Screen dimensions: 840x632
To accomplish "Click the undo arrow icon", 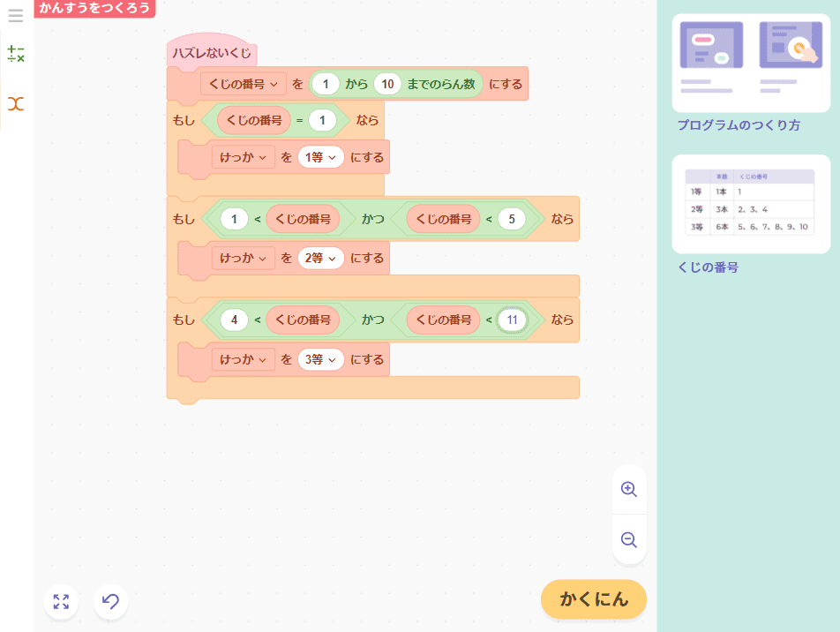I will (x=110, y=602).
